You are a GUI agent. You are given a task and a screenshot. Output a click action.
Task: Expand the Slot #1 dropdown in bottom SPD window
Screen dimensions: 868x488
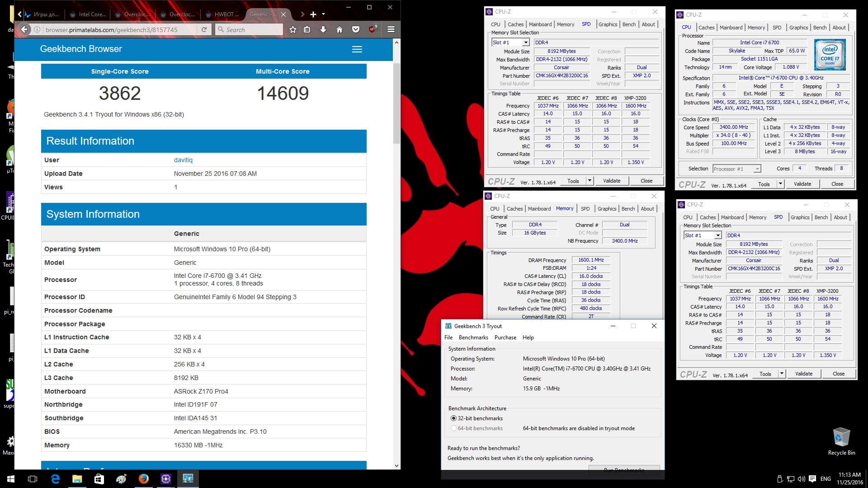pos(718,235)
